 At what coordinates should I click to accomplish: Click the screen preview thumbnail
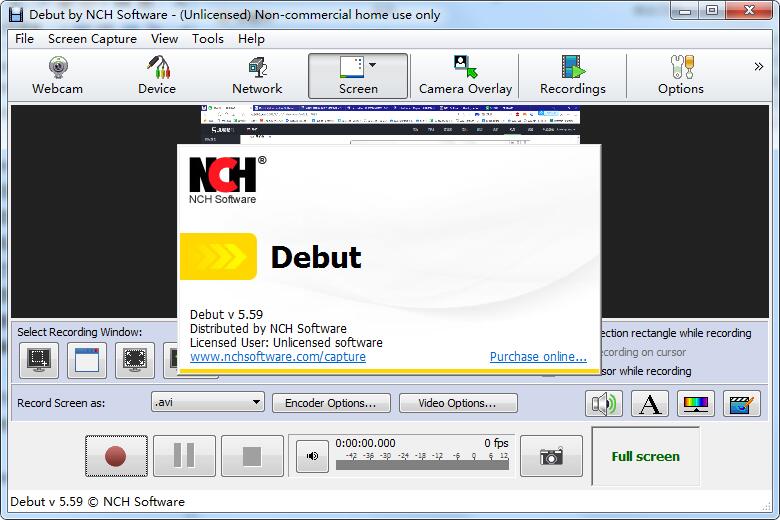390,124
